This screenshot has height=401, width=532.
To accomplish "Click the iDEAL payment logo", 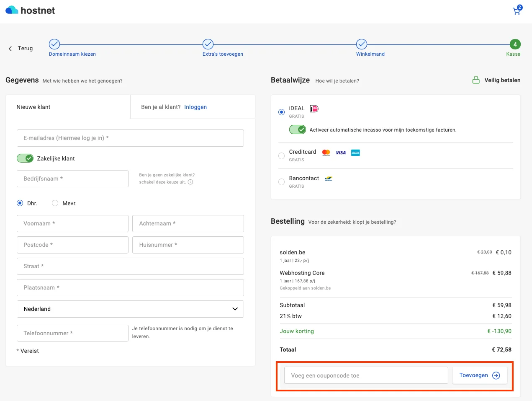I will (314, 109).
